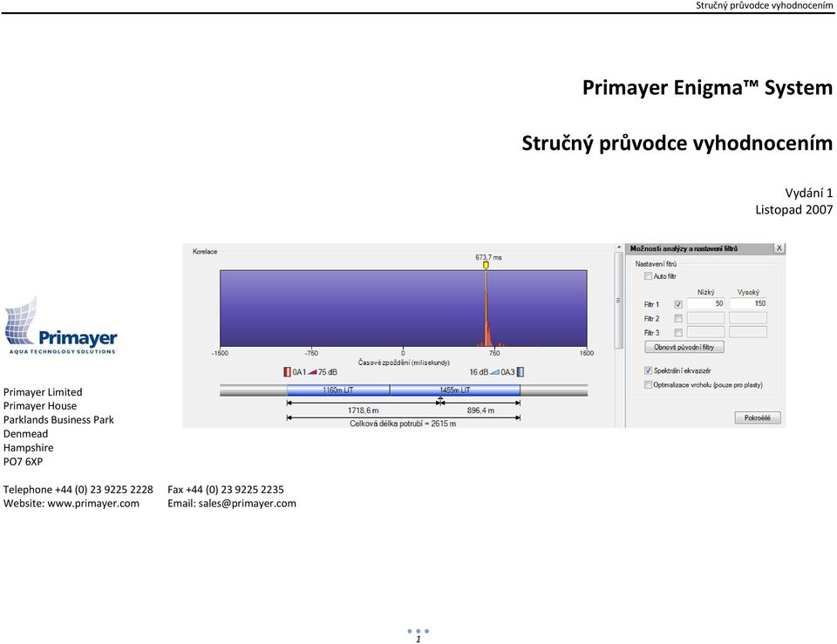
Task: Enable the Filtr 3 checkbox
Action: pyautogui.click(x=678, y=333)
